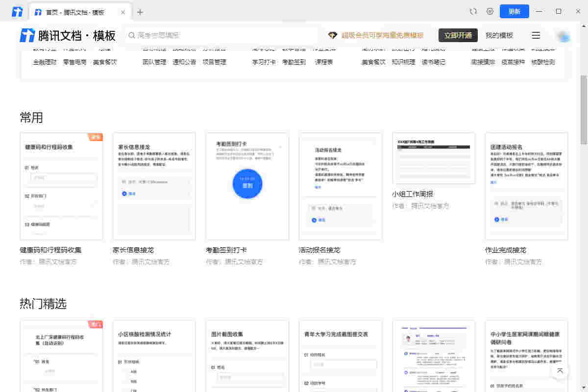Open more options on the 考勤签到打卡 card

[x=280, y=146]
